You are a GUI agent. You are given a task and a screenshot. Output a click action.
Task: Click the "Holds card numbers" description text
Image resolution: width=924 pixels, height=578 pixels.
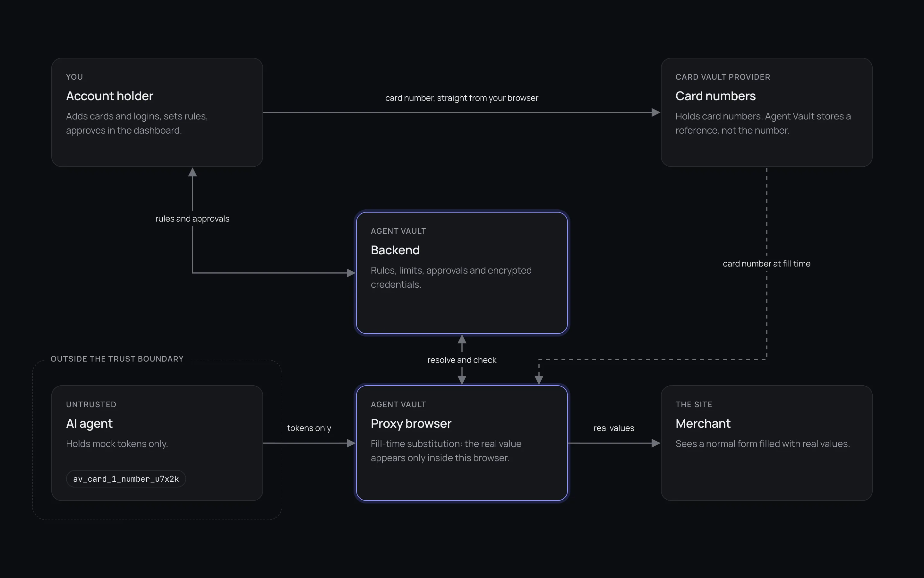point(763,123)
